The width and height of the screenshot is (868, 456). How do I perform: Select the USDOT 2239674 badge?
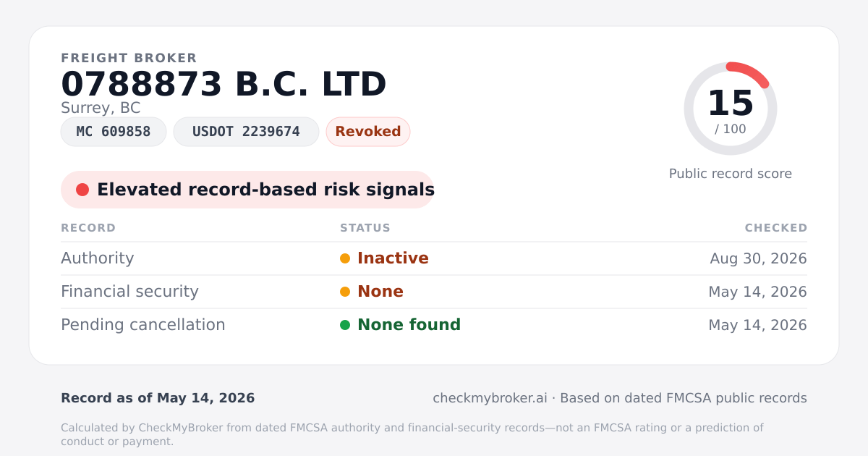tap(246, 132)
